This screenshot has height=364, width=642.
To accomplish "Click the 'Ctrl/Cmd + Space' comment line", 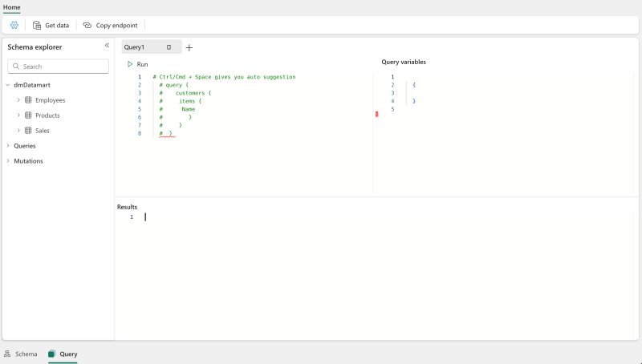I will pos(224,77).
